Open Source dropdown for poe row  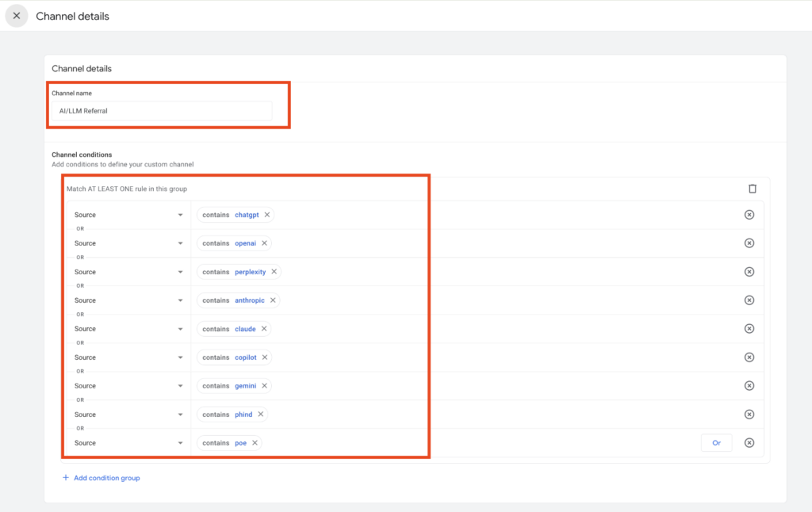[x=128, y=443]
